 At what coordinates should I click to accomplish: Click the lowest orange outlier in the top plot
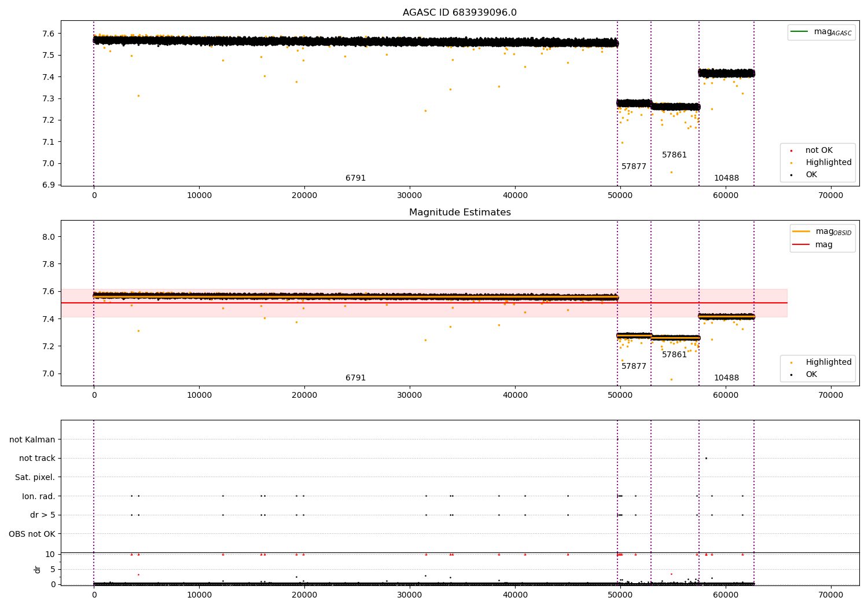point(671,172)
